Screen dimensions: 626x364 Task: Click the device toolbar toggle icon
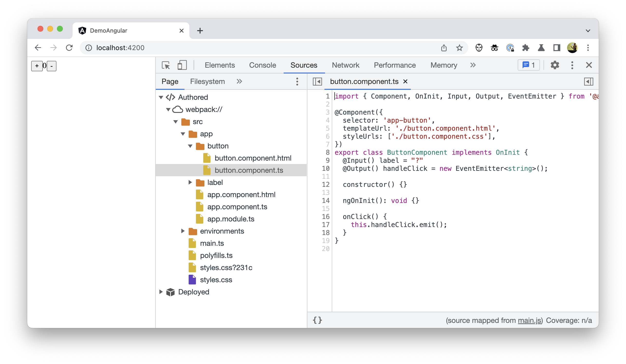point(181,65)
